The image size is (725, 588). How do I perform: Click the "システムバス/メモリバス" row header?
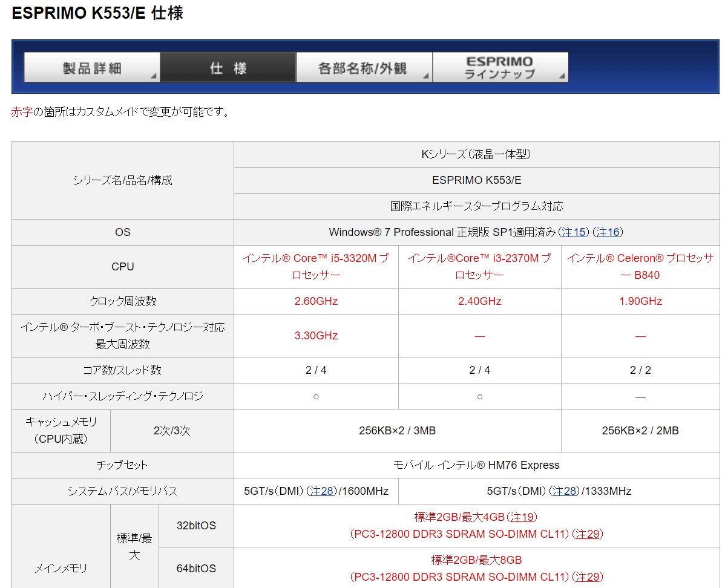click(122, 491)
